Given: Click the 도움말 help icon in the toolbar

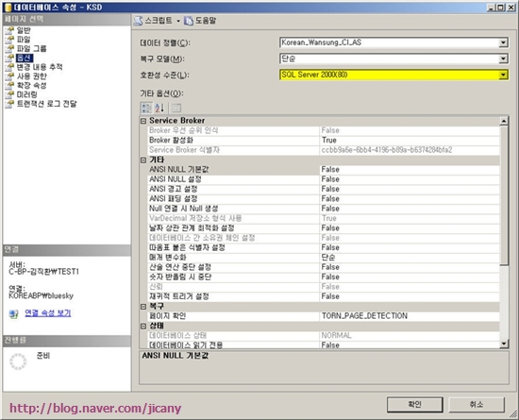Looking at the screenshot, I should 189,21.
